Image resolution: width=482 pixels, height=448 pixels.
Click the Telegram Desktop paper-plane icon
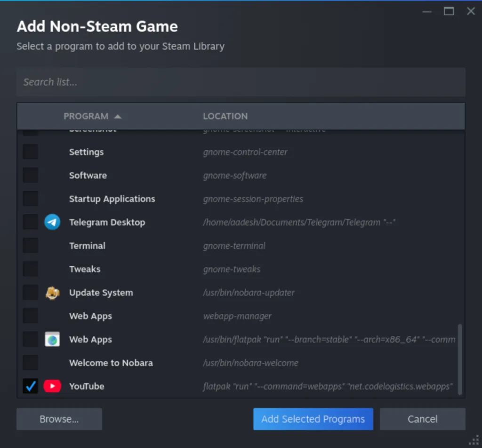pyautogui.click(x=52, y=222)
